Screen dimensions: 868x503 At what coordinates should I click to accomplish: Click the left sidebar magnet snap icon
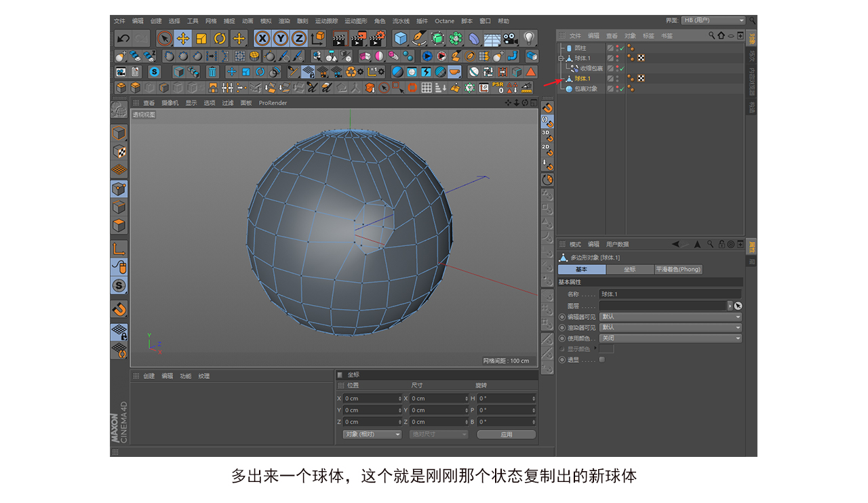(119, 309)
